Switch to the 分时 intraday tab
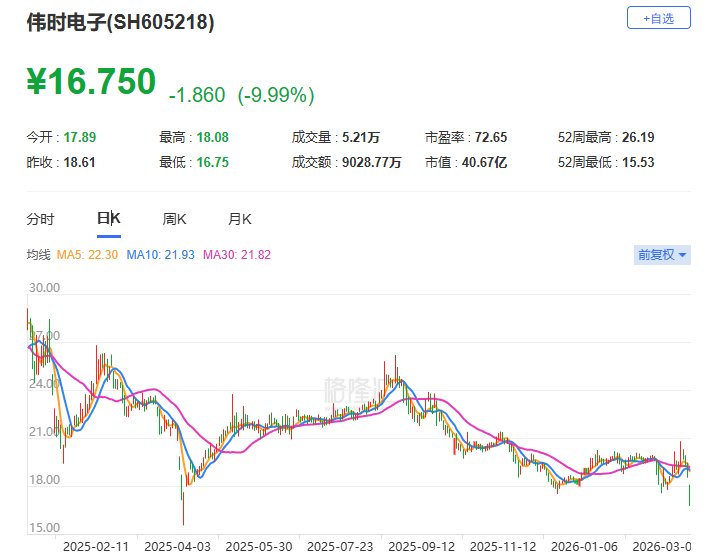 click(x=40, y=219)
